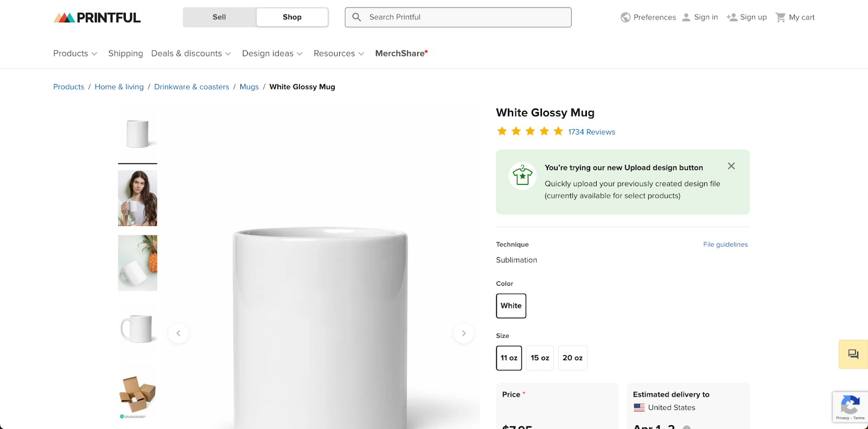This screenshot has width=868, height=429.
Task: Click the thumbnail of the model holding the mug
Action: coord(137,198)
